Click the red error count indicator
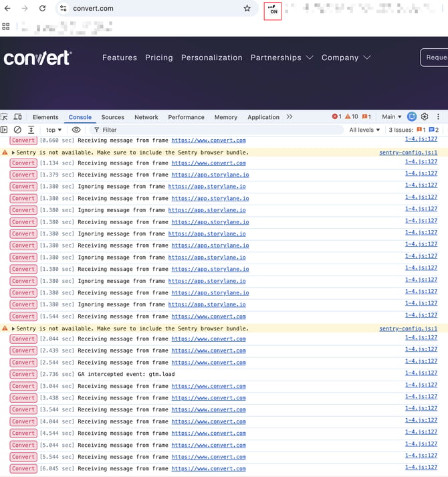The image size is (448, 477). (x=337, y=116)
